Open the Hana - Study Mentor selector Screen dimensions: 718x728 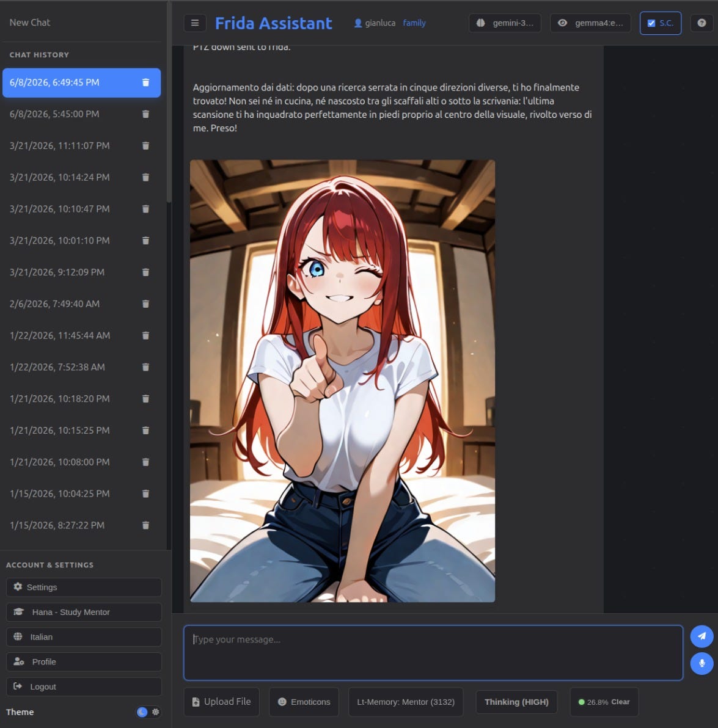[84, 612]
